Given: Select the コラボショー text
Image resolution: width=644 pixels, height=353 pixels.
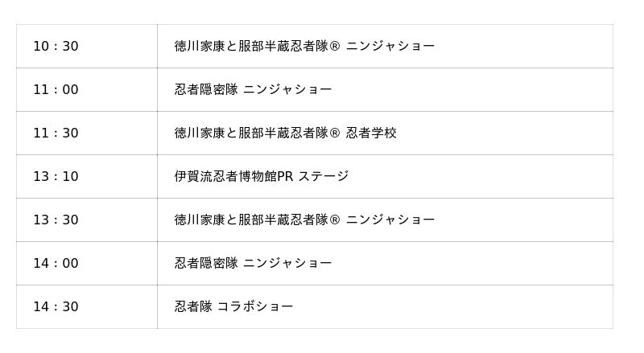Looking at the screenshot, I should 255,307.
